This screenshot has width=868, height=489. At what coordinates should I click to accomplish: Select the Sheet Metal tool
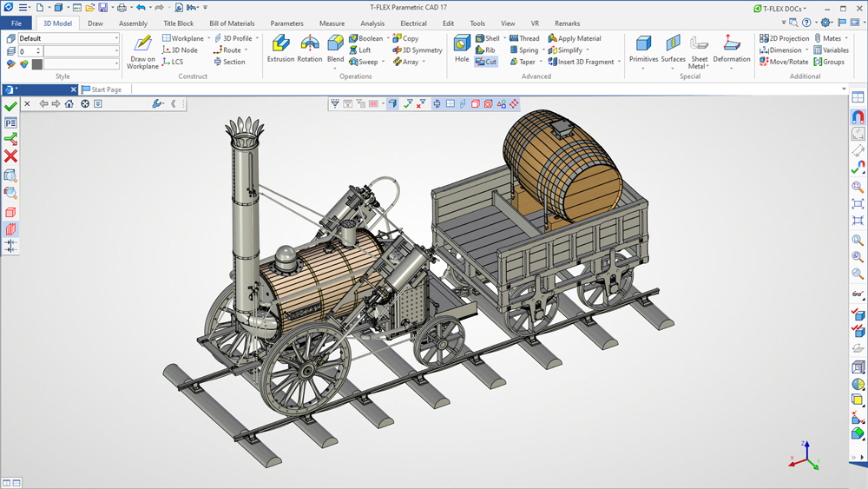(699, 52)
